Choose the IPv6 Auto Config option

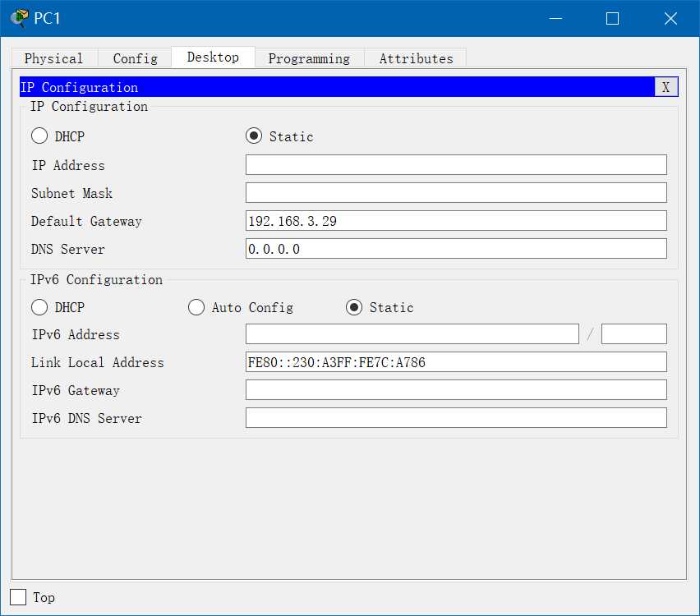point(196,307)
